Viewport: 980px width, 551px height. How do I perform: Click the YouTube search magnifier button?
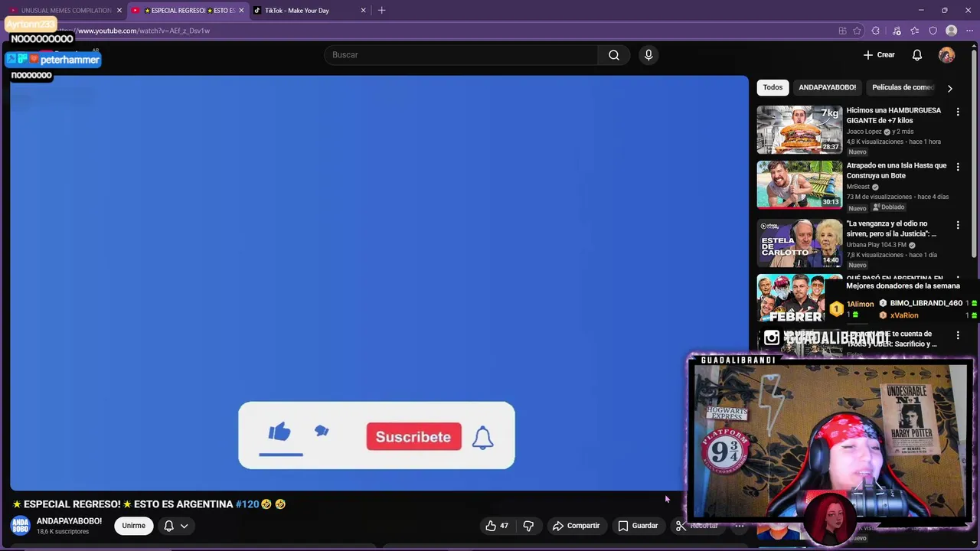click(x=613, y=55)
